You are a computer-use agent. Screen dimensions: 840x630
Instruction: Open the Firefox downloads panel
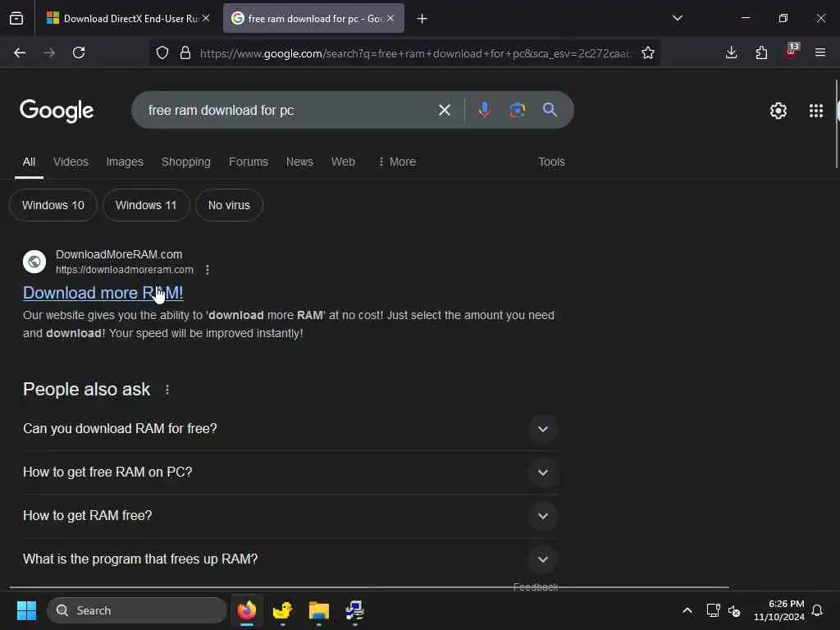pyautogui.click(x=731, y=52)
